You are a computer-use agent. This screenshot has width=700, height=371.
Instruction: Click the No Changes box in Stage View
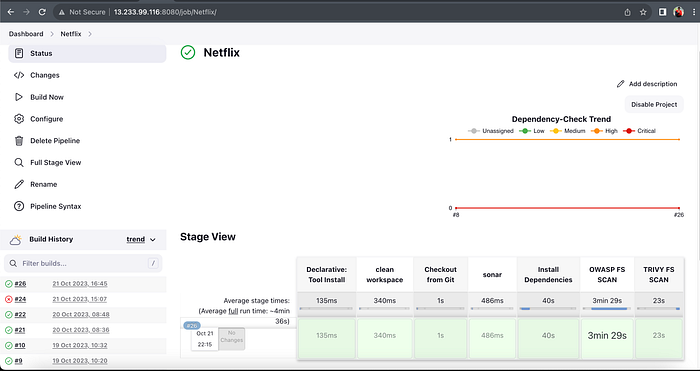click(x=232, y=339)
